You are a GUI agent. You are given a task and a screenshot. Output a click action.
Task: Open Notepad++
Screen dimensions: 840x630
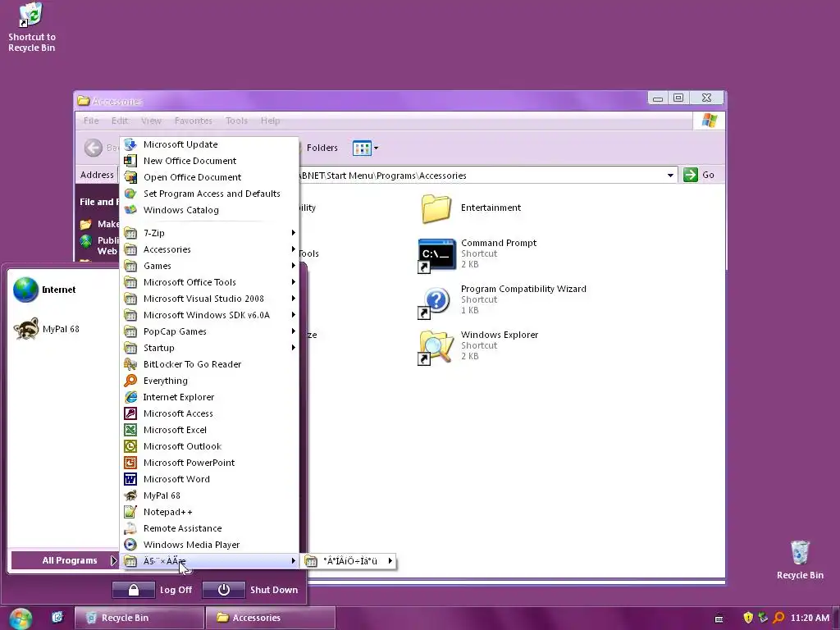click(x=209, y=512)
